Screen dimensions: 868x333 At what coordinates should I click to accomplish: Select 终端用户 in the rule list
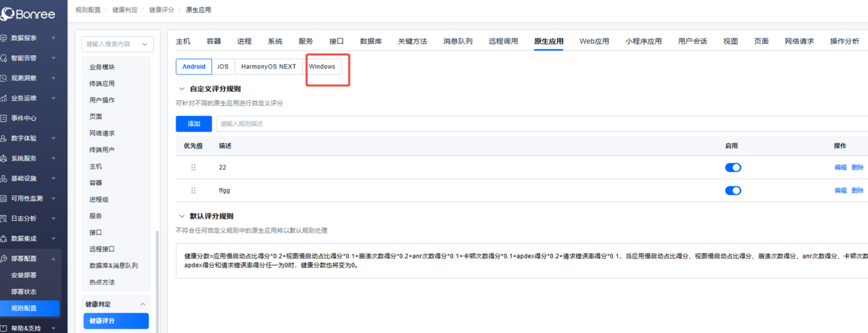(x=102, y=150)
